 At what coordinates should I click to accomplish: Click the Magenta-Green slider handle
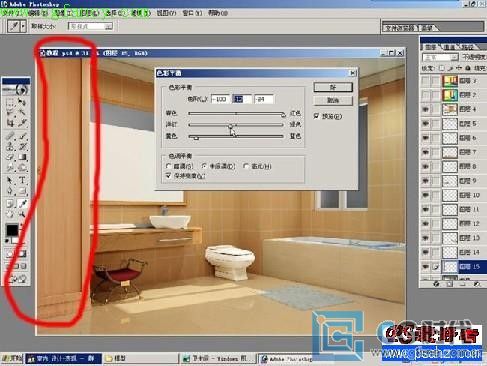coord(230,126)
